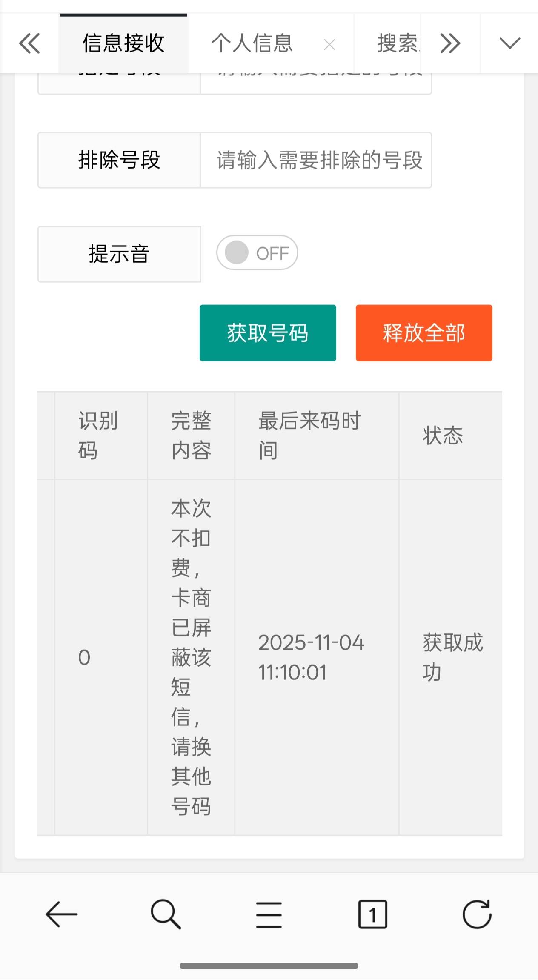Open the browser hamburger menu
The width and height of the screenshot is (538, 980).
[269, 914]
